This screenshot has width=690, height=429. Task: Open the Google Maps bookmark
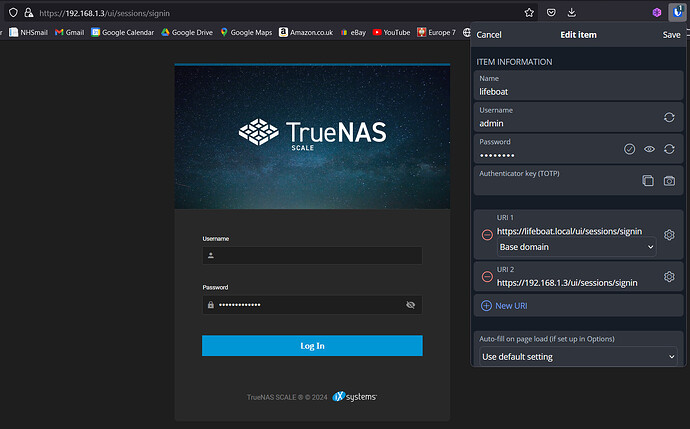click(246, 32)
